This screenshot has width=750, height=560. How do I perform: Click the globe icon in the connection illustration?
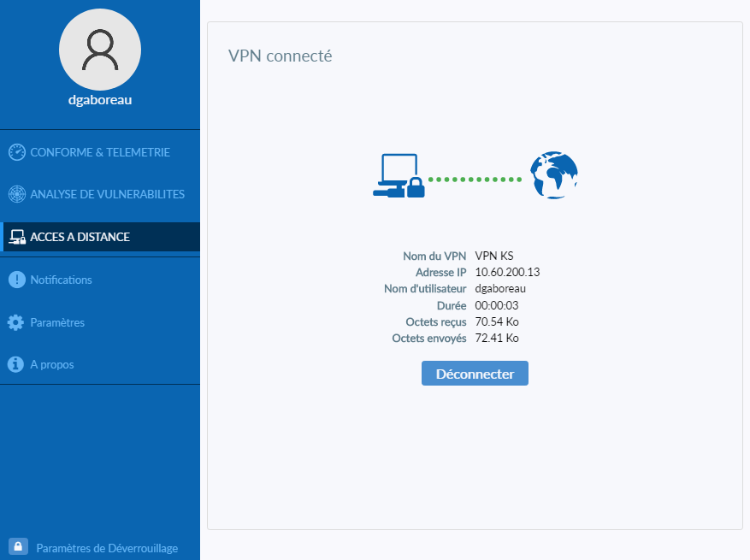(x=553, y=174)
